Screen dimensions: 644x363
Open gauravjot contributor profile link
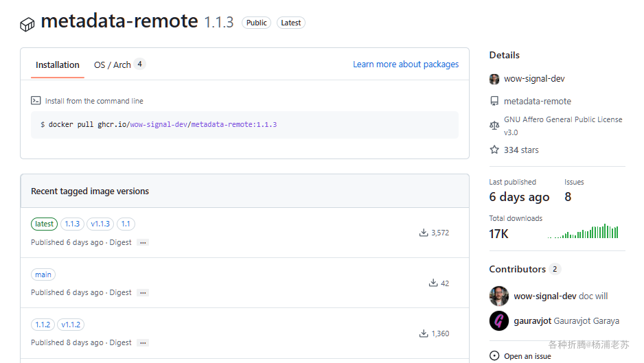click(532, 320)
